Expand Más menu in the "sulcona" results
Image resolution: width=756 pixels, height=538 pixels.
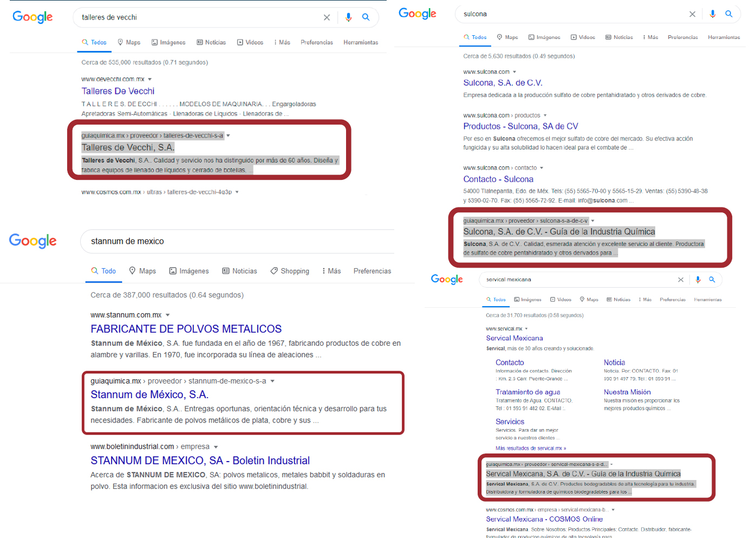(x=650, y=37)
